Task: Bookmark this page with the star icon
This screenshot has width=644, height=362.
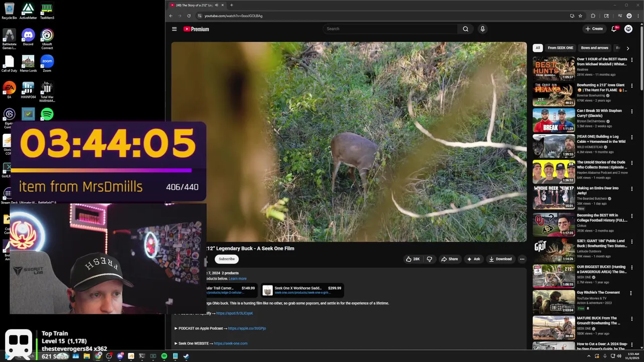Action: tap(580, 16)
